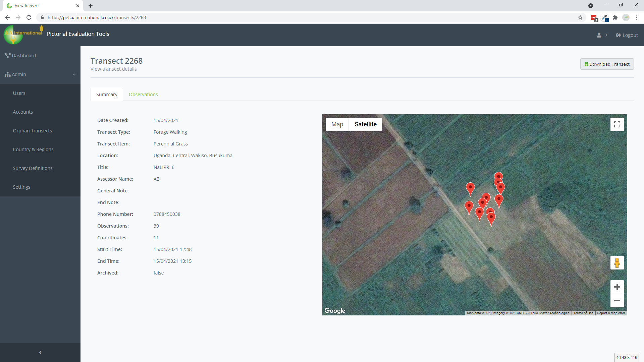The image size is (644, 362).
Task: Click the leftmost red map marker
Action: [x=469, y=206]
